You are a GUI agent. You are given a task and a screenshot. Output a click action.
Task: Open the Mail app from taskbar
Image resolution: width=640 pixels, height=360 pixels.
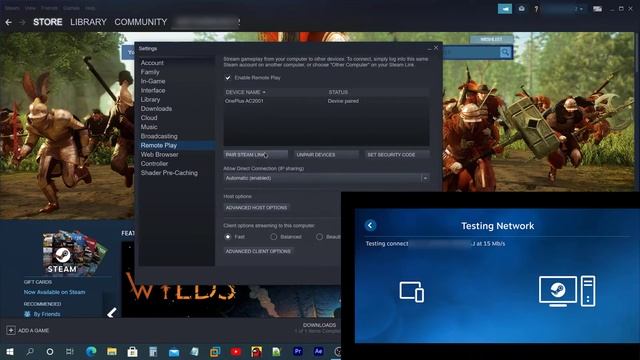[x=174, y=351]
